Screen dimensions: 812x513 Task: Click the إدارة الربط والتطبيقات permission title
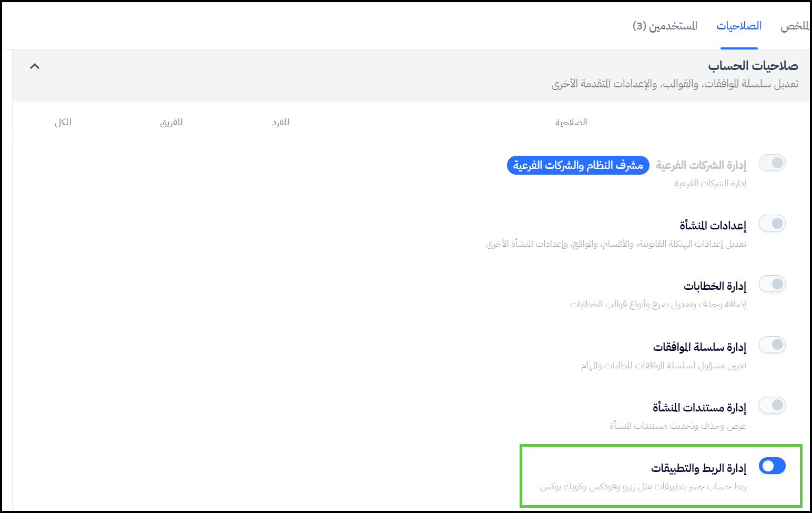[698, 468]
